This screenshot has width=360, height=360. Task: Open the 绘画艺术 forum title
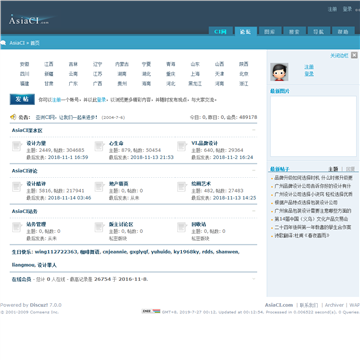(201, 184)
